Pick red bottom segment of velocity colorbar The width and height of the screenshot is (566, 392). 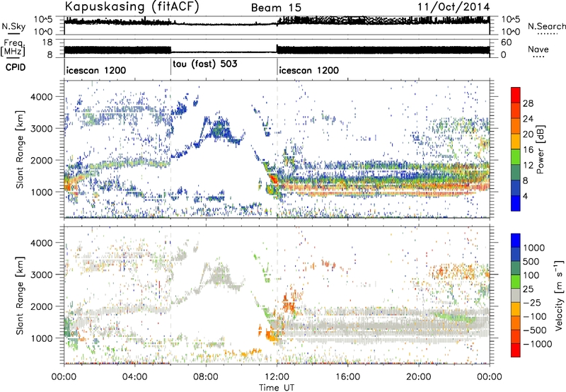(516, 350)
